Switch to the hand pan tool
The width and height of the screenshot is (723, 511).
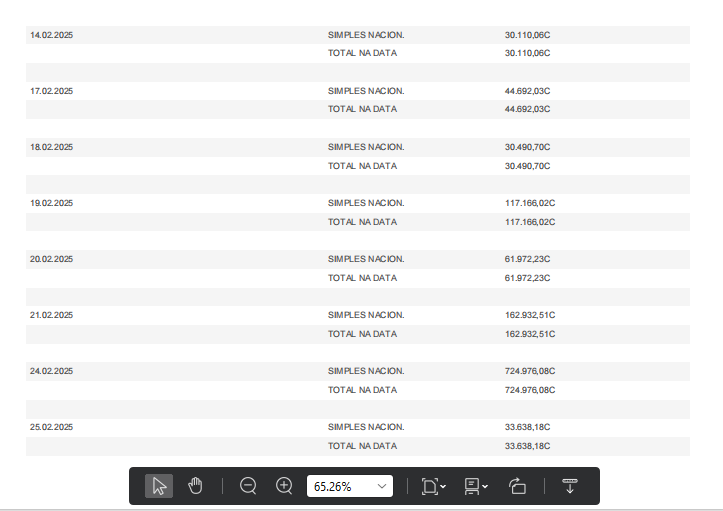pos(195,486)
